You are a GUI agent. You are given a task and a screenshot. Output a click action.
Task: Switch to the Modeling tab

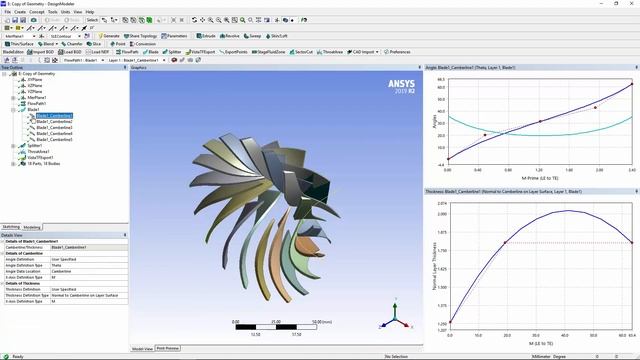click(x=32, y=227)
